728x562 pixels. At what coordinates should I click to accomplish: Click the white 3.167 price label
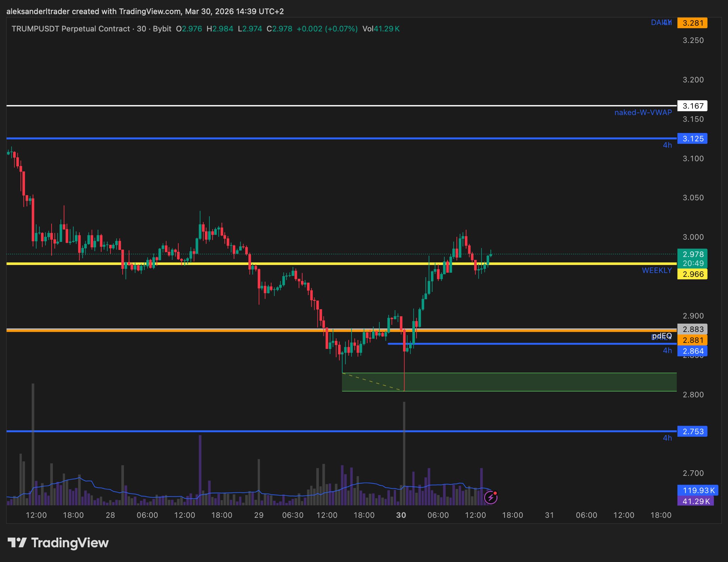[x=692, y=106]
